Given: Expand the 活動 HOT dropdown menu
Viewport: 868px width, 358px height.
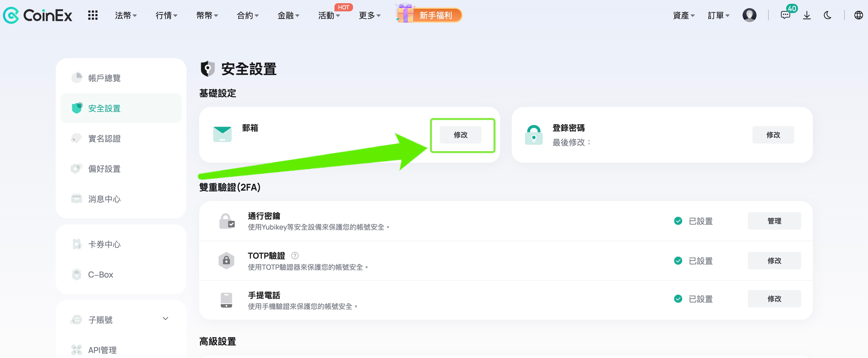Looking at the screenshot, I should point(329,15).
